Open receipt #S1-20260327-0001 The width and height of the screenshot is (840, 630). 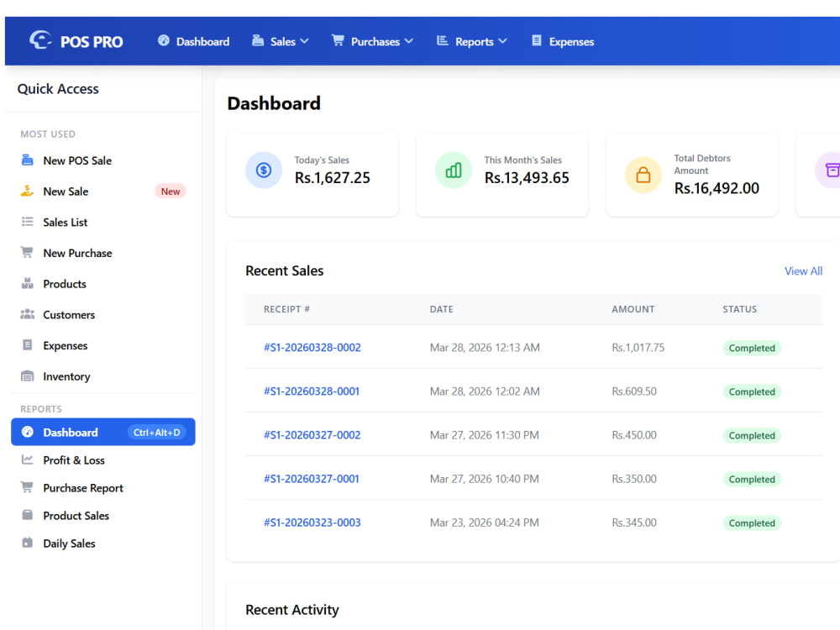pos(312,479)
